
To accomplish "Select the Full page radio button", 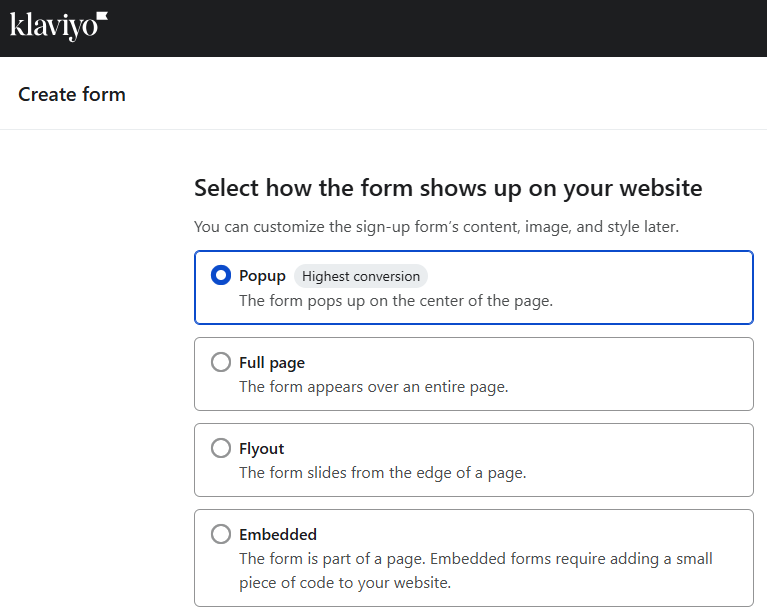I will (221, 362).
